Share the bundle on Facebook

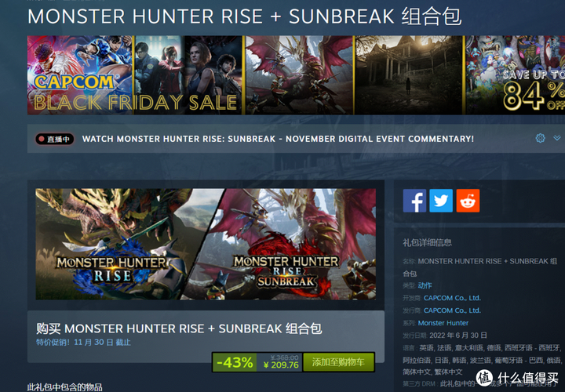point(414,201)
